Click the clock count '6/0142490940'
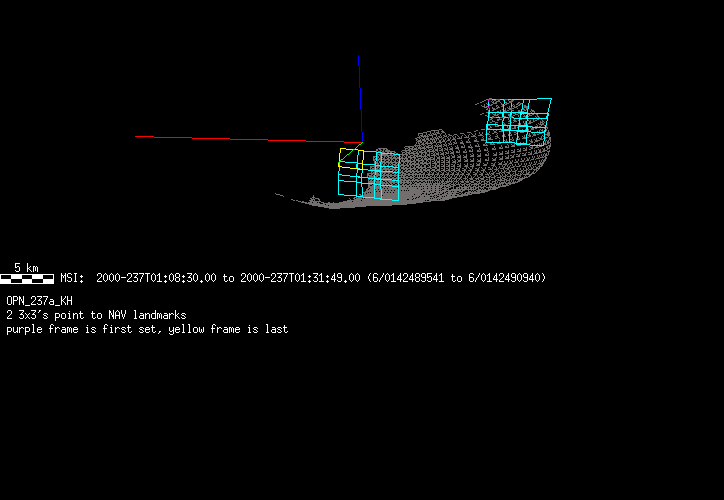The height and width of the screenshot is (500, 724). coord(504,278)
